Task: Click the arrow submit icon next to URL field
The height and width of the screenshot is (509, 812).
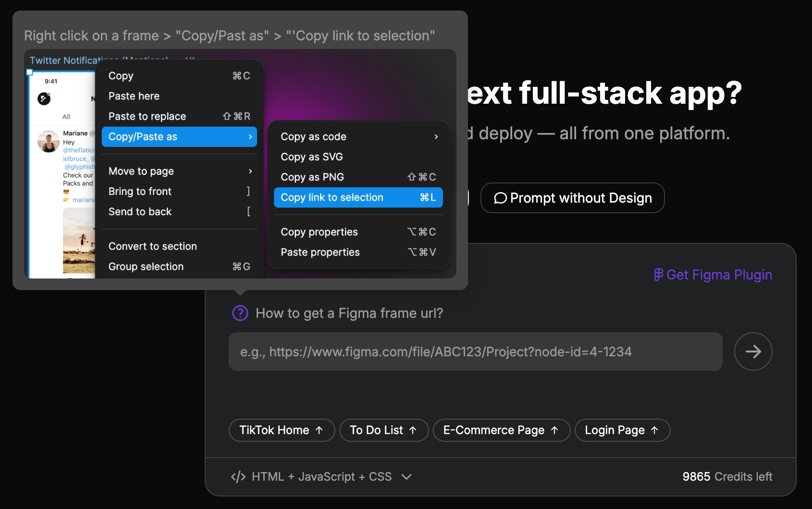Action: 753,351
